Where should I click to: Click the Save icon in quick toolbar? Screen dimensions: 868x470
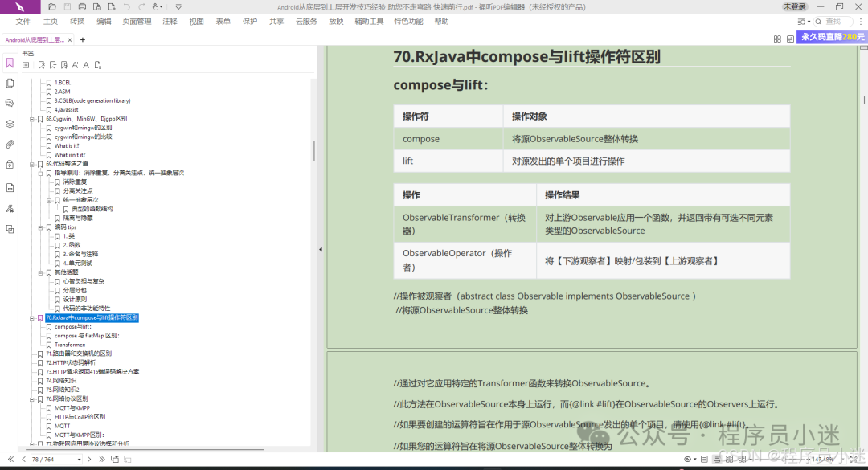click(68, 7)
